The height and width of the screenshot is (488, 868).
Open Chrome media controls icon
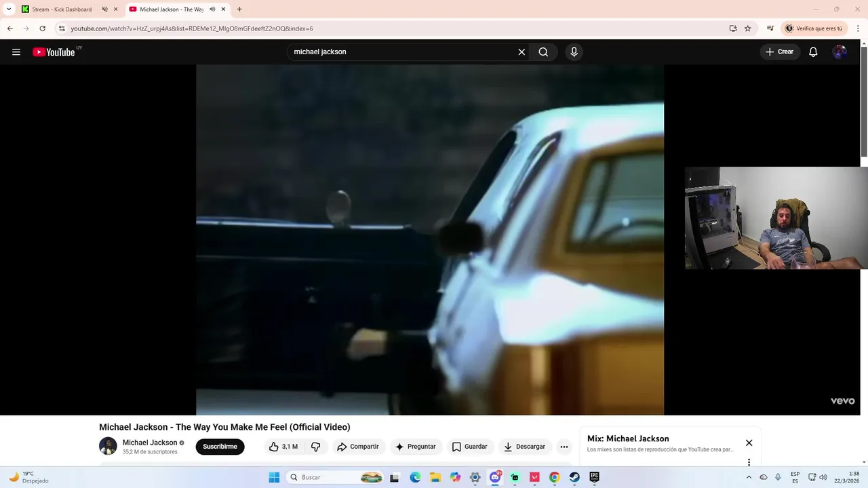(x=770, y=28)
